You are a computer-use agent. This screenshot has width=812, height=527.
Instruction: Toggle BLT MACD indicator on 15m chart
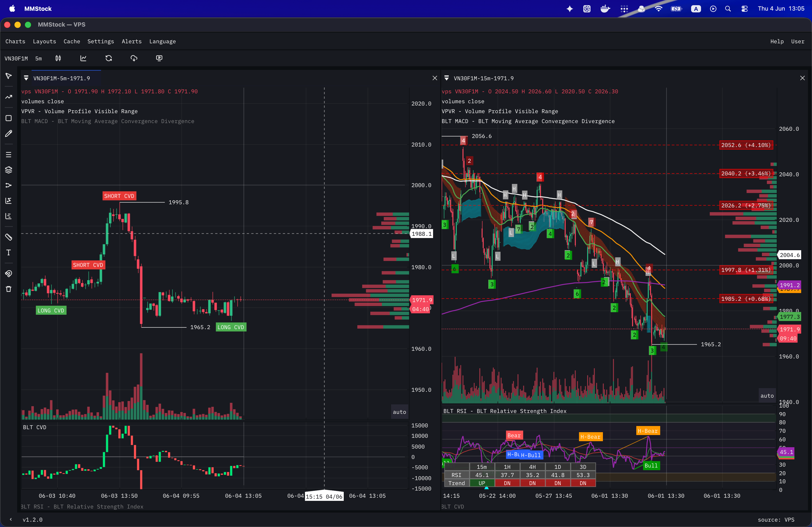(528, 121)
